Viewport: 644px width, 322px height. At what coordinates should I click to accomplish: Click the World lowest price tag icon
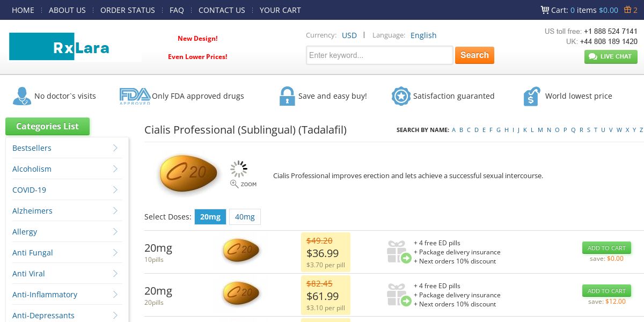[x=531, y=96]
